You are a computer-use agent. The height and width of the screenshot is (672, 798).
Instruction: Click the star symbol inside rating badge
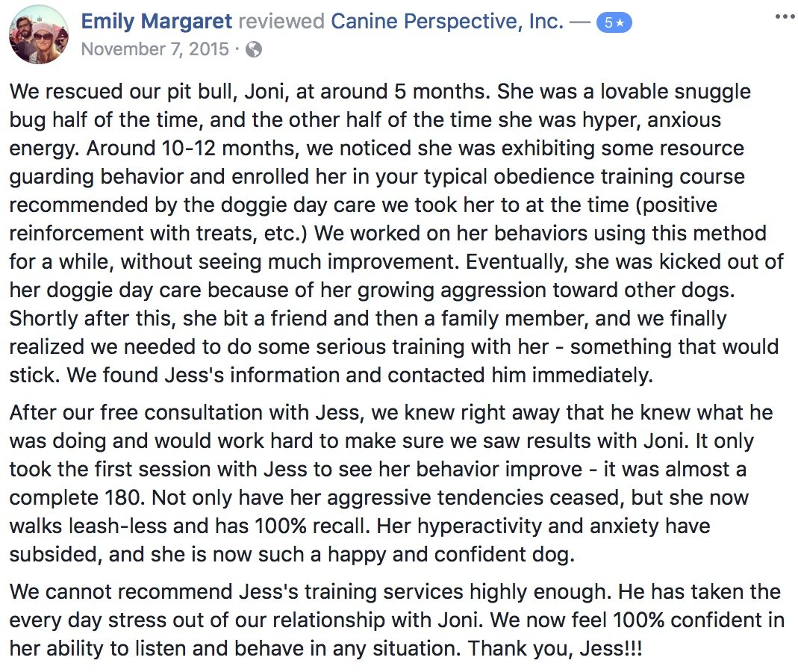tap(621, 23)
